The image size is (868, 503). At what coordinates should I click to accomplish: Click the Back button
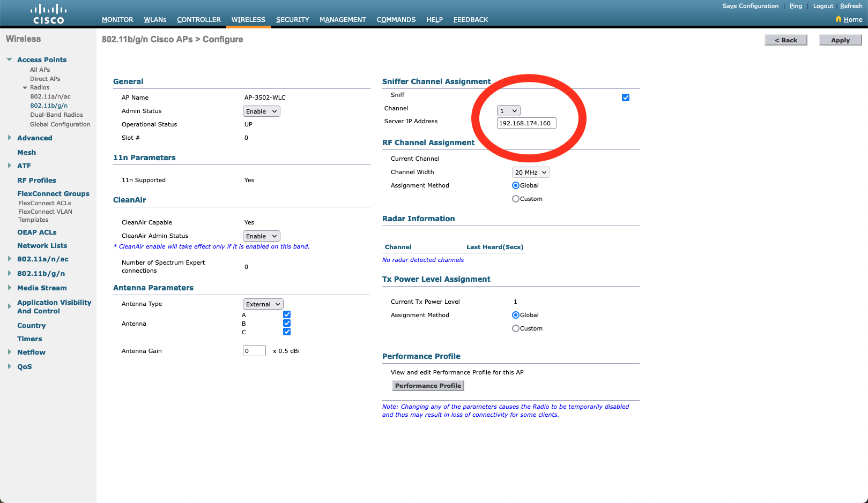(786, 40)
